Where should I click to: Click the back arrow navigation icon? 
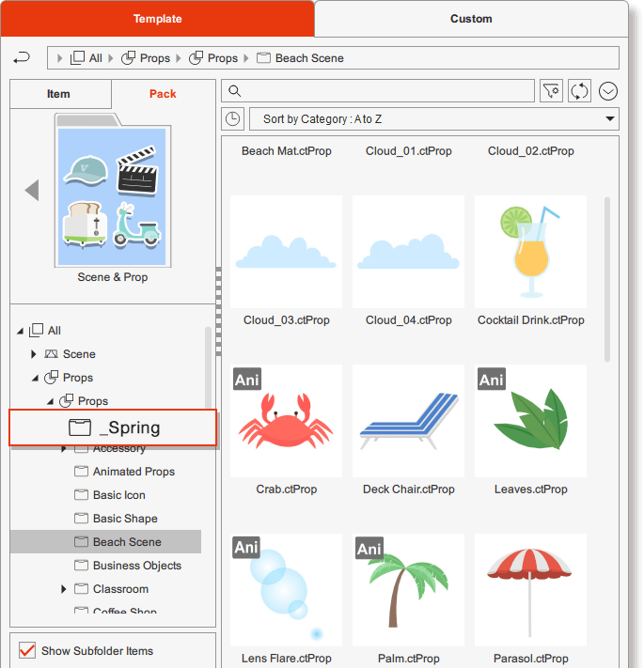pyautogui.click(x=23, y=58)
